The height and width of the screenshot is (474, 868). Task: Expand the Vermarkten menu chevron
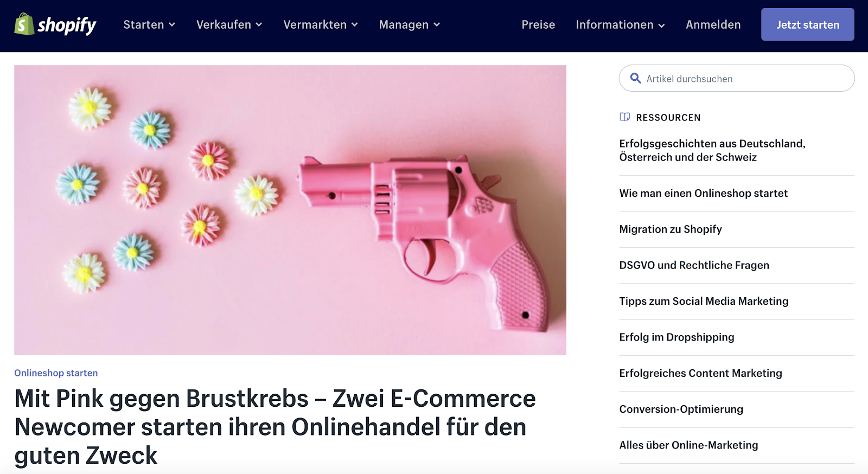pos(355,24)
